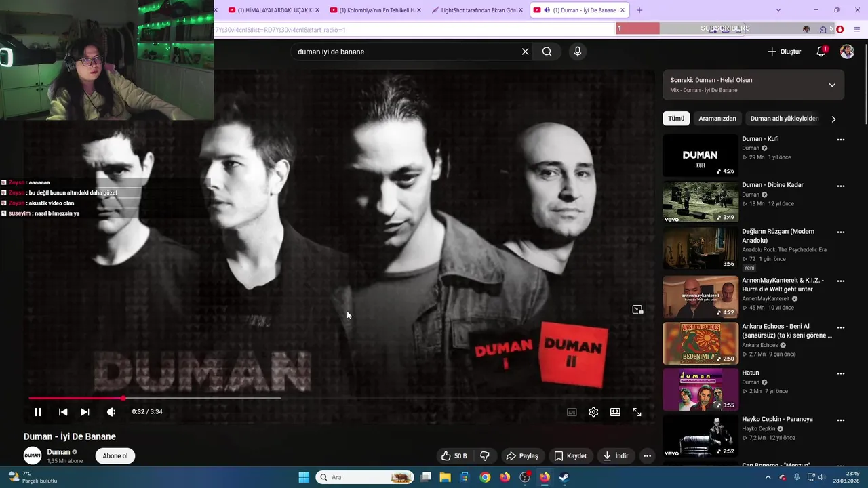
Task: Clear the YouTube search text
Action: click(525, 52)
